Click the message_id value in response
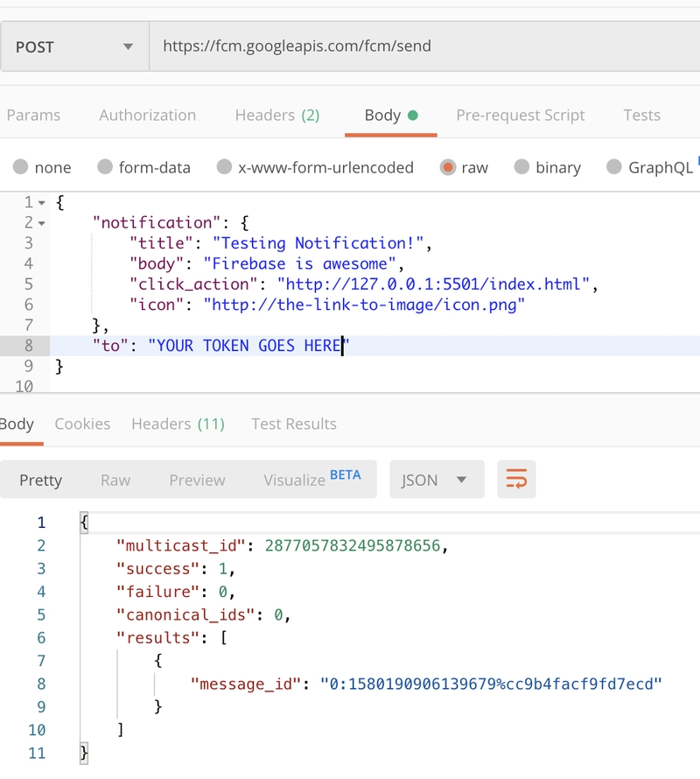 pyautogui.click(x=491, y=684)
